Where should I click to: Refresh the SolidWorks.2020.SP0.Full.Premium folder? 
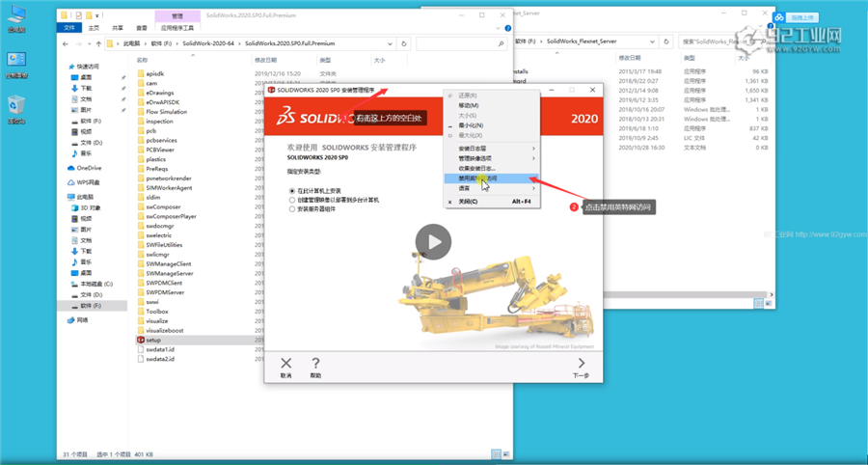[403, 43]
